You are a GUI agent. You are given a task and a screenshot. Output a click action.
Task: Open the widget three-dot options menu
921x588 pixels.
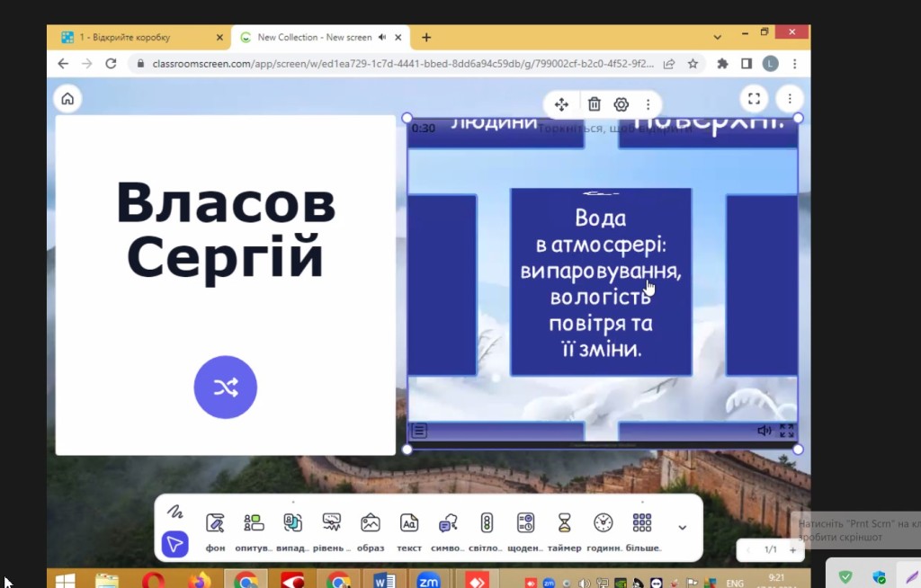pos(648,104)
